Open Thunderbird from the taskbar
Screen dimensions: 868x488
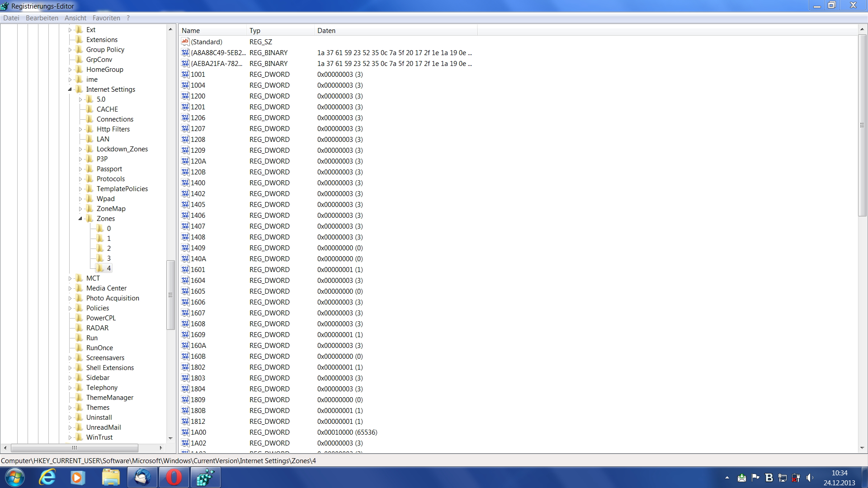click(x=142, y=477)
